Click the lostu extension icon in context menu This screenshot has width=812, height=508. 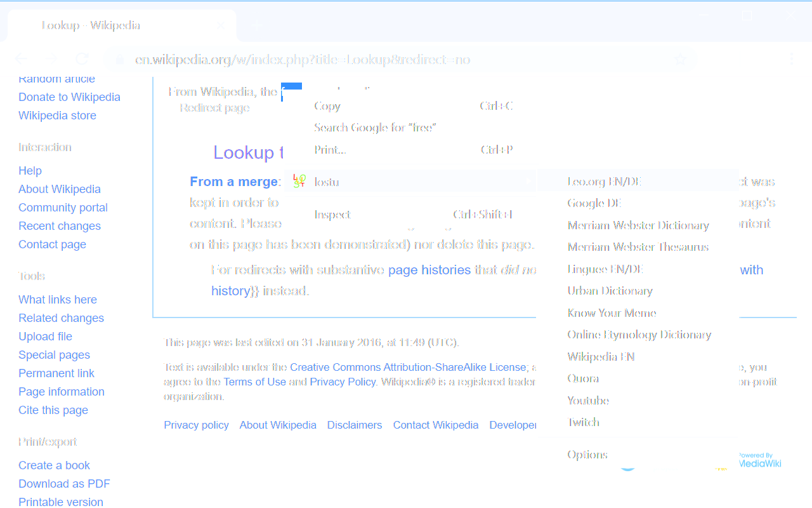point(299,182)
